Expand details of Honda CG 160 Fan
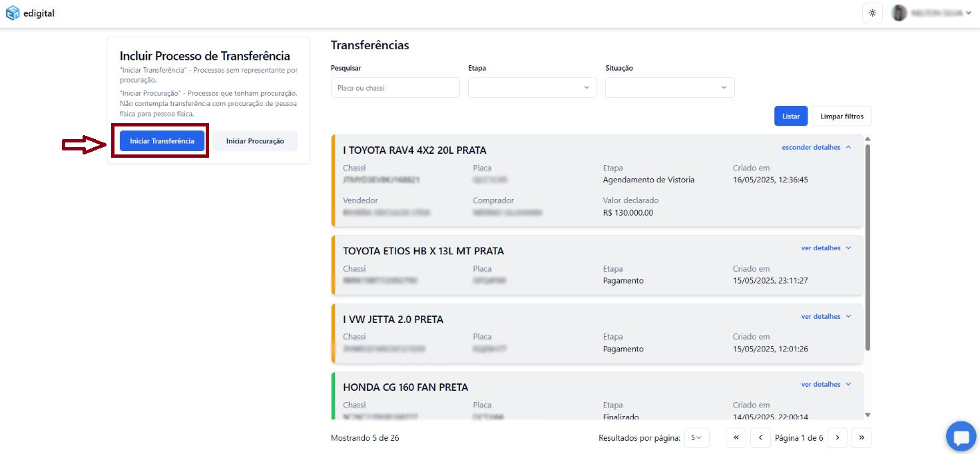 (826, 385)
